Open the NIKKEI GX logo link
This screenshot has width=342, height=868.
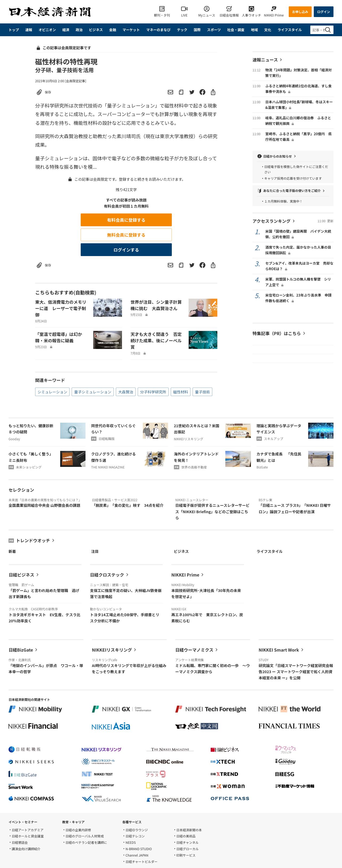point(121,709)
